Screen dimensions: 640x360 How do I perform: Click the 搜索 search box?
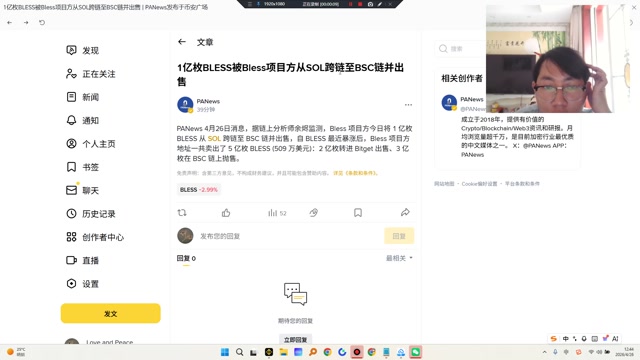460,49
